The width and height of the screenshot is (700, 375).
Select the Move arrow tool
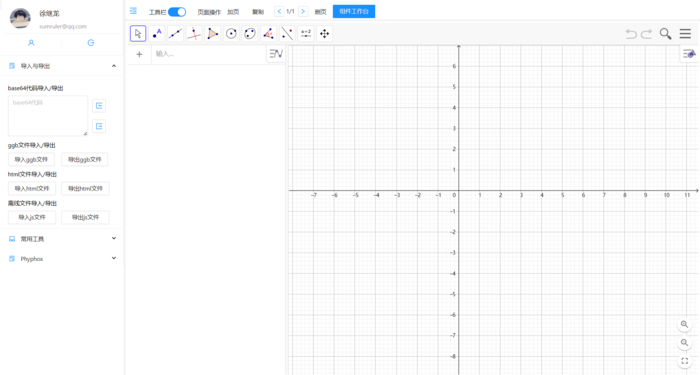[138, 33]
